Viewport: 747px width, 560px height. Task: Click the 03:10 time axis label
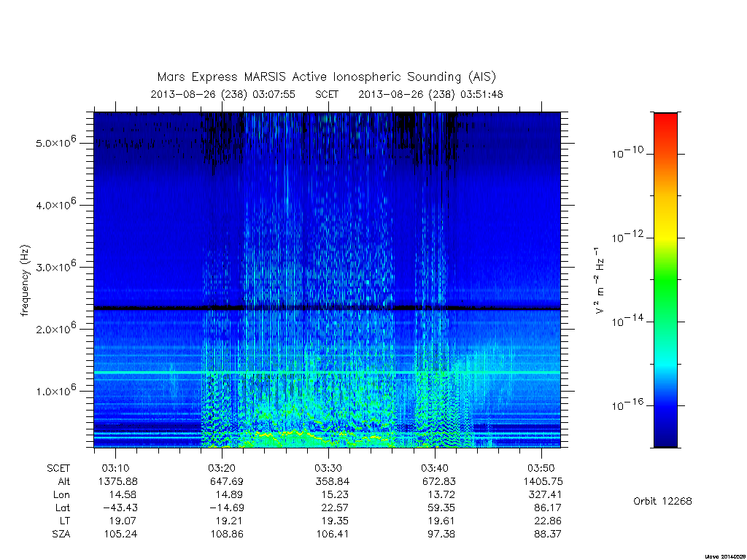[x=115, y=468]
